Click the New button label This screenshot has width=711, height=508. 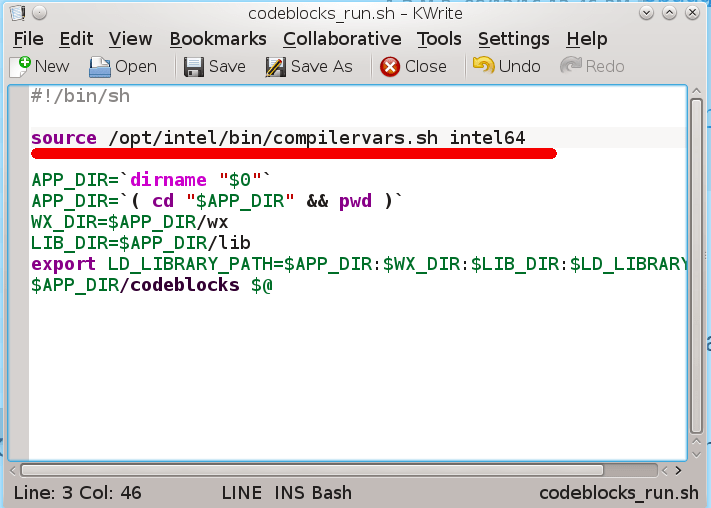52,67
